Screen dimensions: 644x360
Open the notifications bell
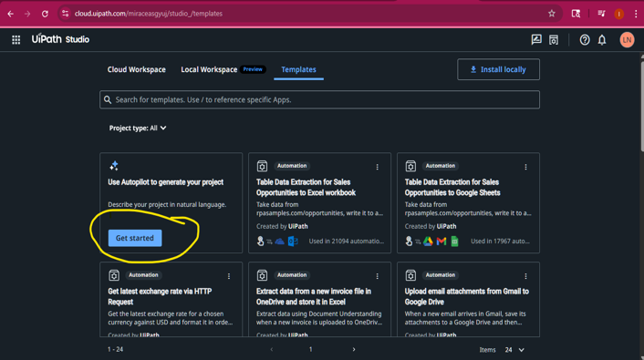[602, 40]
